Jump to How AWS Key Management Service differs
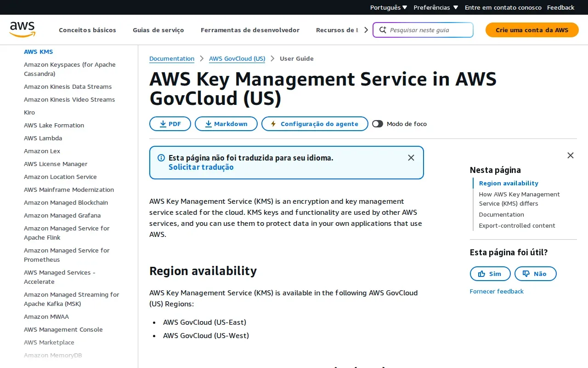Viewport: 588px width, 368px height. click(x=520, y=199)
